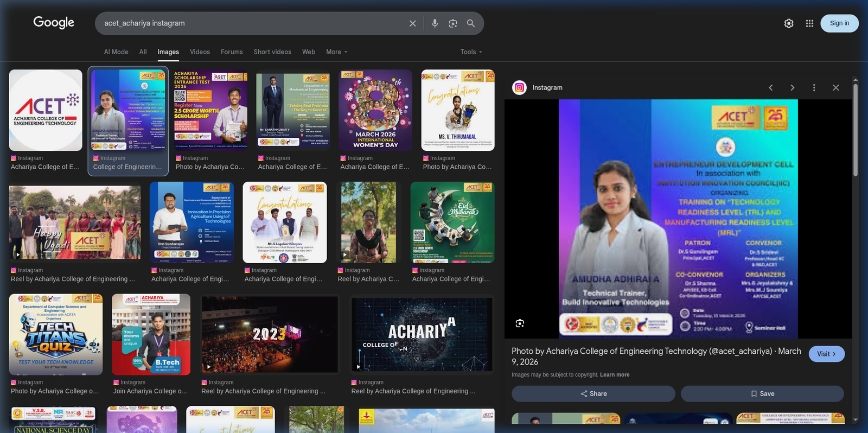
Task: Open the Learn more copyright link
Action: [615, 375]
